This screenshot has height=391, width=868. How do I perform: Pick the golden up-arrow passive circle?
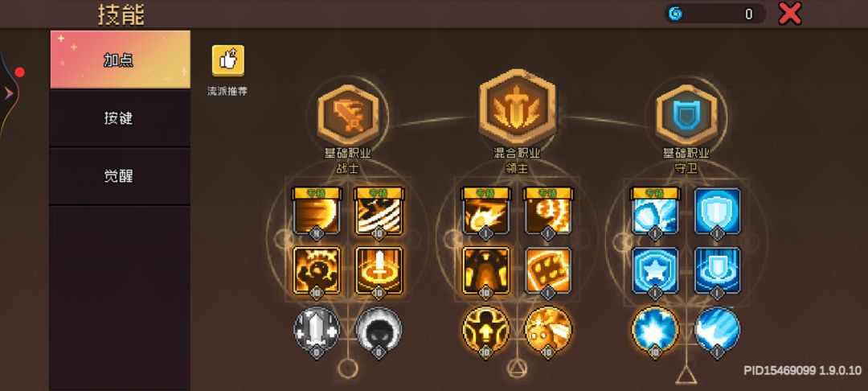point(485,330)
